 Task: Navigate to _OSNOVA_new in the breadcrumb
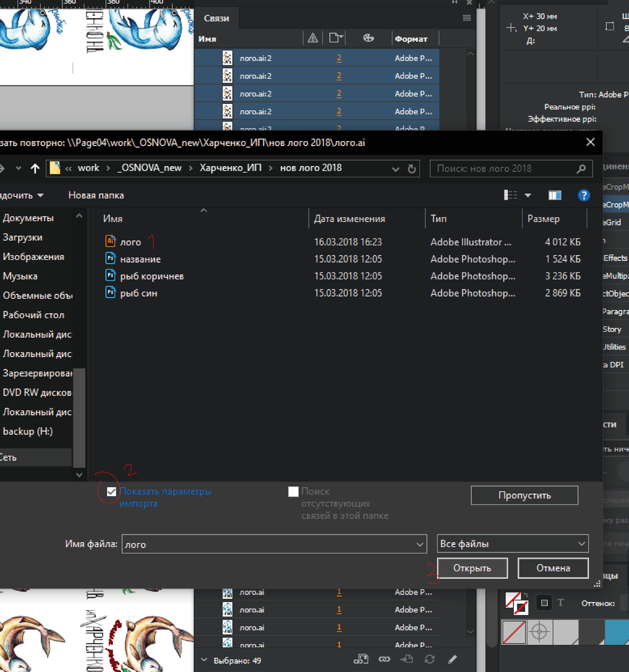150,168
